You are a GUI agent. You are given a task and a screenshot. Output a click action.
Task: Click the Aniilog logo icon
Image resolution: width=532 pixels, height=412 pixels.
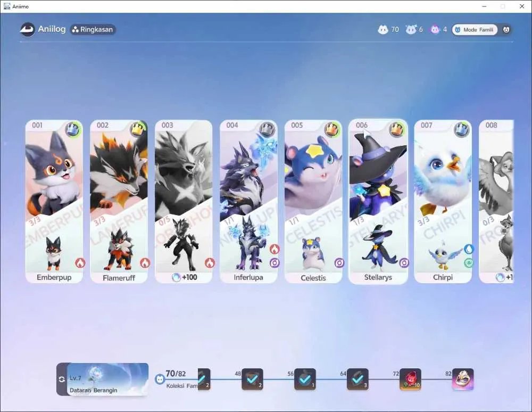28,29
